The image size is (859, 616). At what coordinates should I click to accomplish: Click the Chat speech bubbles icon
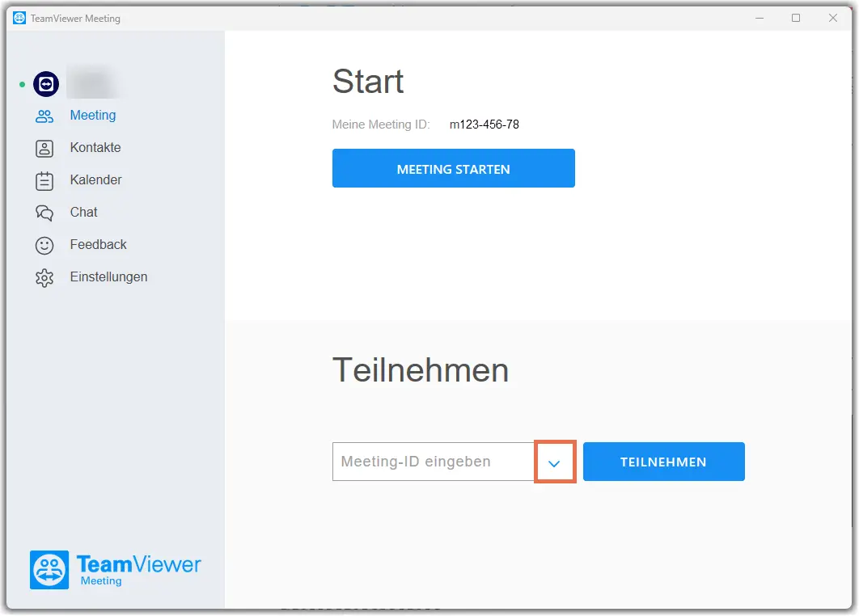point(44,213)
